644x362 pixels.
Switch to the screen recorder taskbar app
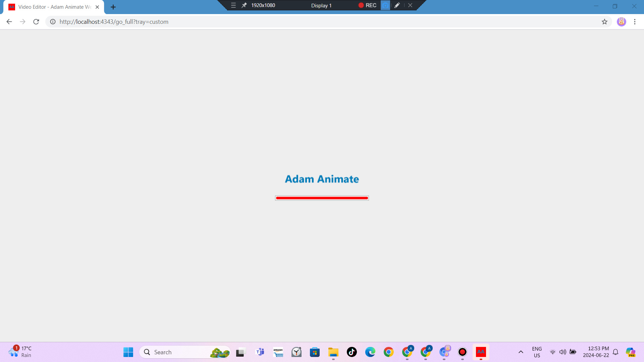pos(463,352)
